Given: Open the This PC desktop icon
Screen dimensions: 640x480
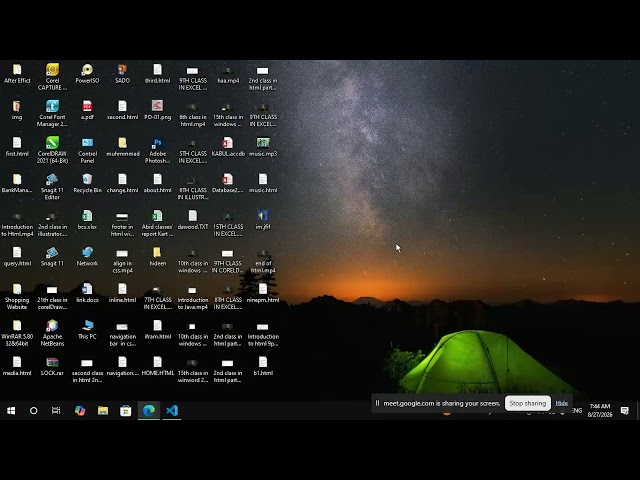Looking at the screenshot, I should click(x=87, y=330).
